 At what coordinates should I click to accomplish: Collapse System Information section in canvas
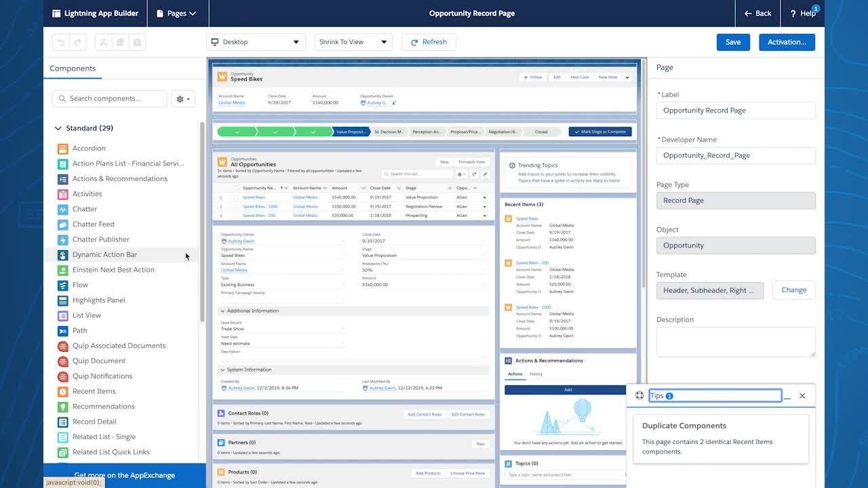pos(222,370)
